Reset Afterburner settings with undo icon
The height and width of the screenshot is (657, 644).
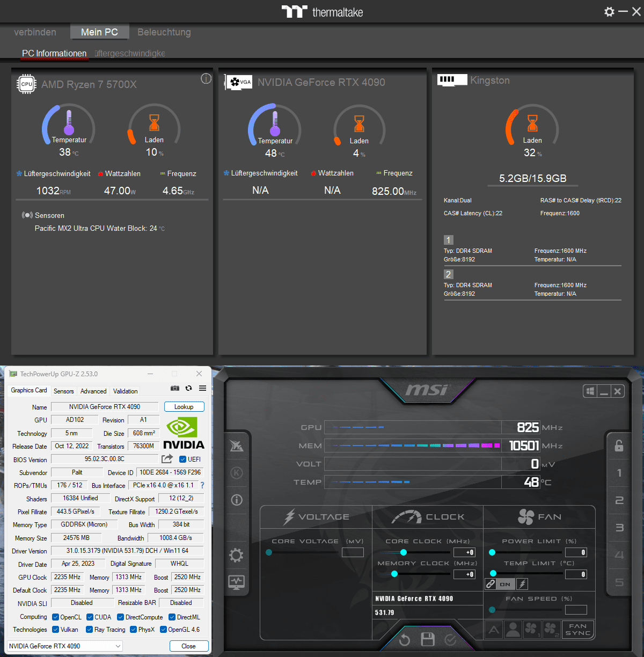pos(404,639)
